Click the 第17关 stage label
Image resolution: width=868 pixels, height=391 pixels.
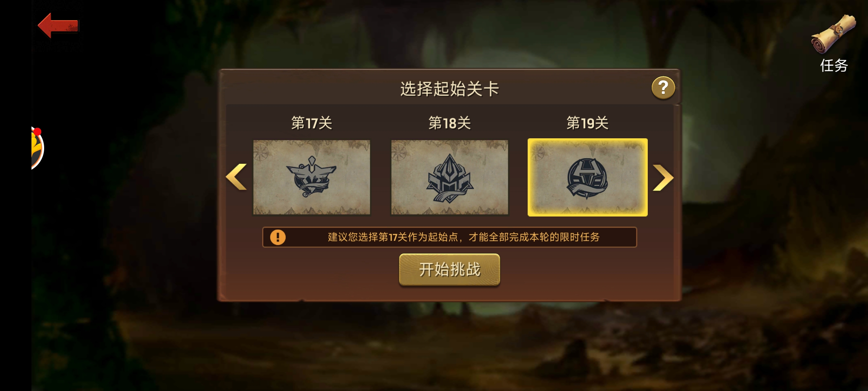pyautogui.click(x=312, y=123)
